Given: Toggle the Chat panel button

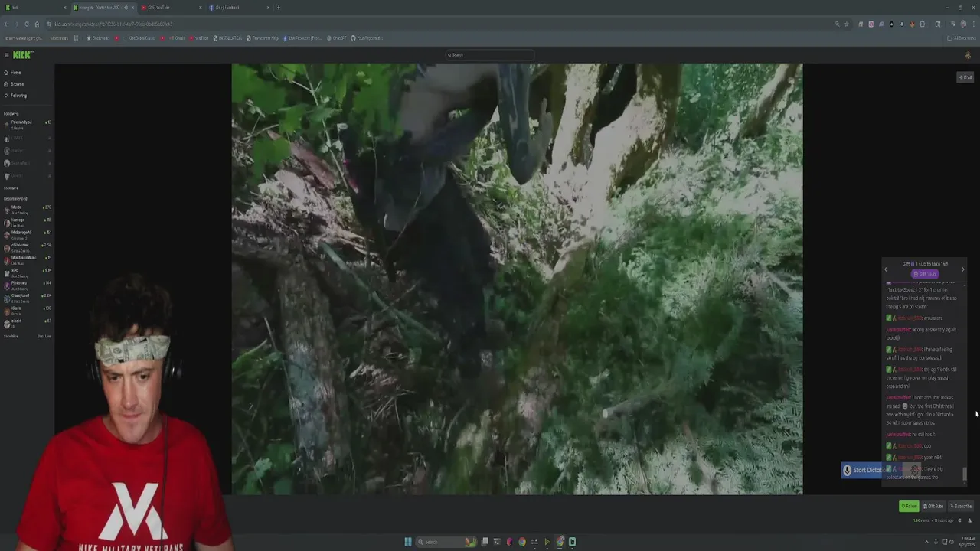Looking at the screenshot, I should tap(965, 77).
